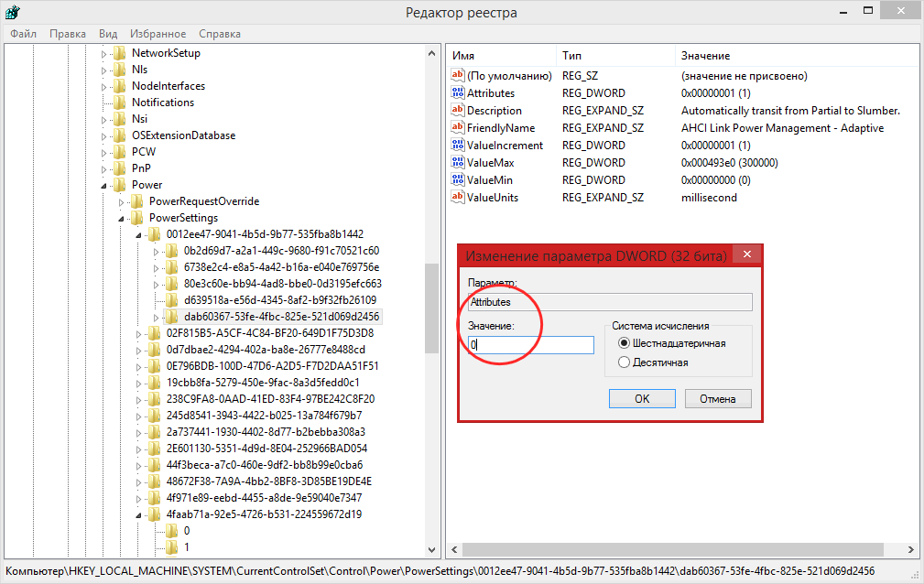
Task: Select the Десятичная radio button
Action: pyautogui.click(x=625, y=362)
